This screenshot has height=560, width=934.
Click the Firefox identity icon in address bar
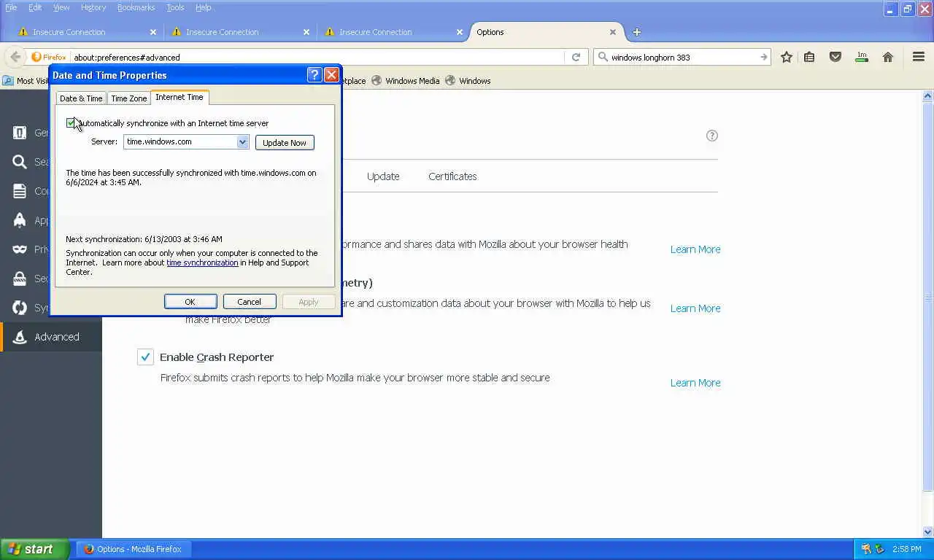[49, 57]
